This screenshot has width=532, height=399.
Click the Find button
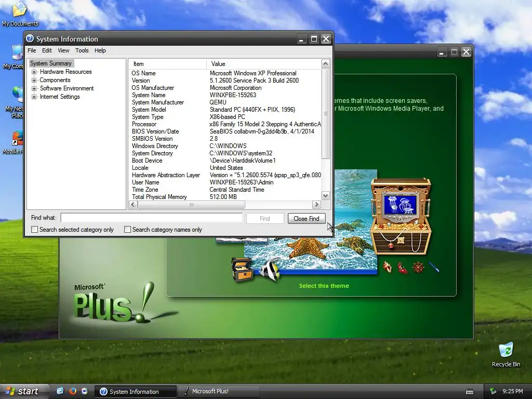(x=265, y=219)
